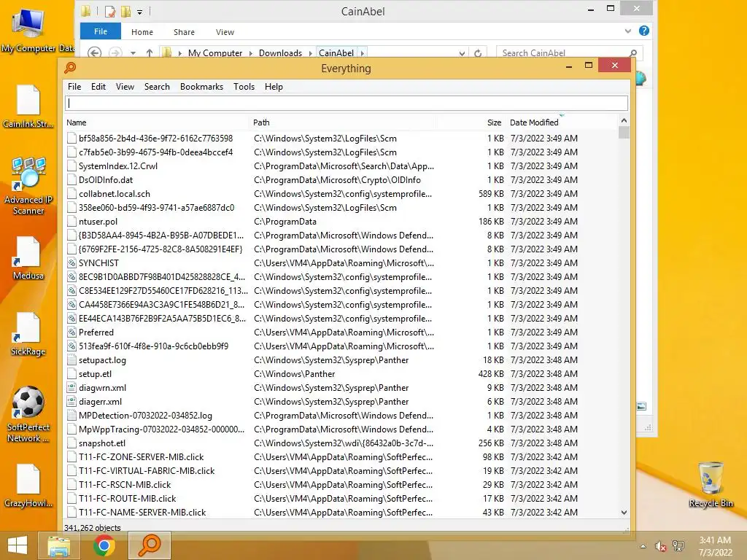Click the Properties quick access toolbar icon
The width and height of the screenshot is (747, 560).
(111, 11)
